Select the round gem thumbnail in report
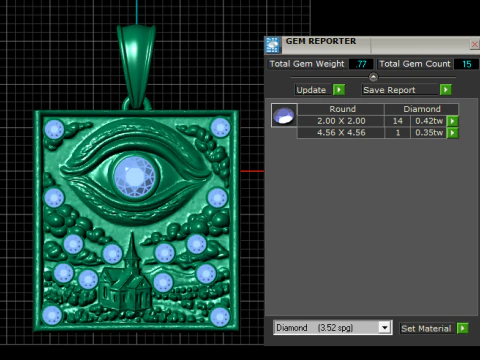Image resolution: width=480 pixels, height=360 pixels. pos(284,115)
